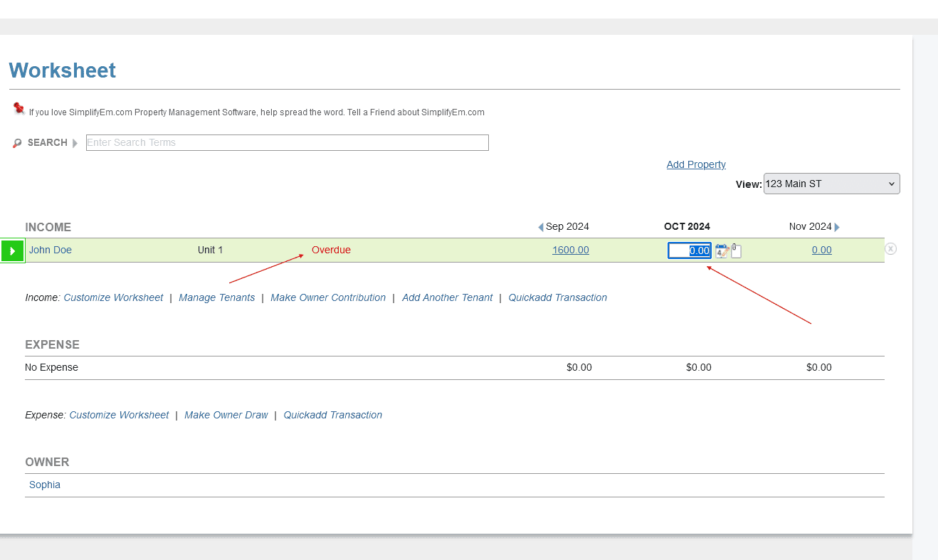Viewport: 938px width, 560px height.
Task: Choose Add Another Tenant
Action: pos(447,297)
